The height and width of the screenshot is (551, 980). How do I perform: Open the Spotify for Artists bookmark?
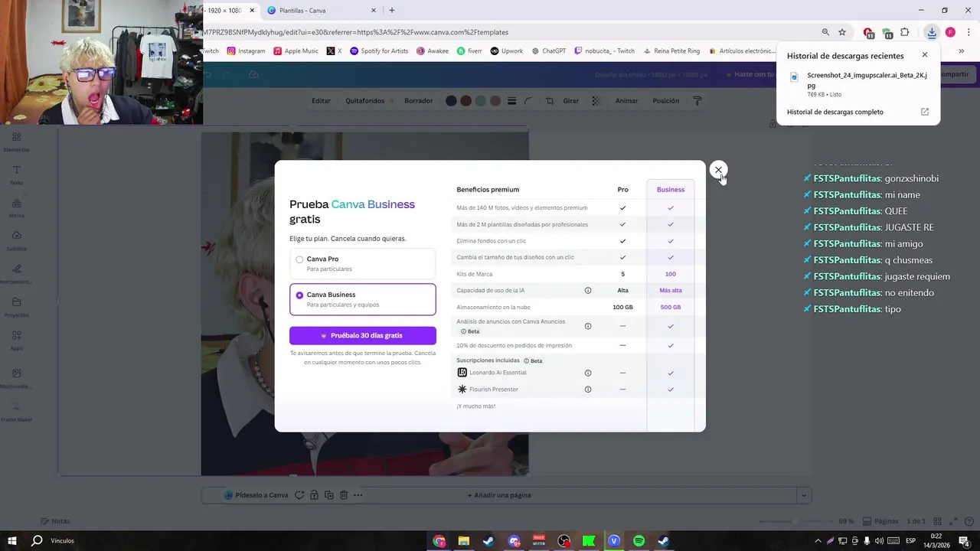(379, 51)
